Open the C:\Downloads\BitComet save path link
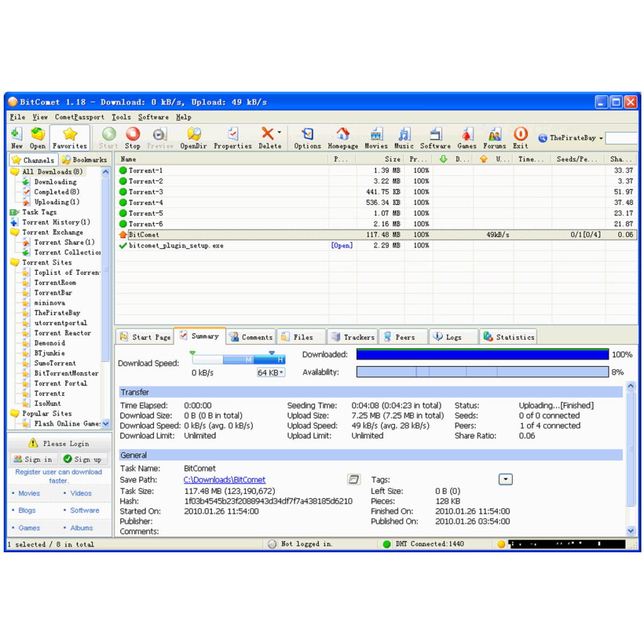644x644 pixels. pos(225,479)
